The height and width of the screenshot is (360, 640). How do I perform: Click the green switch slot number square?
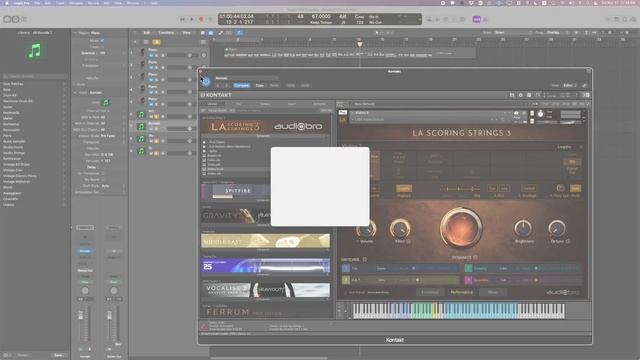tap(469, 268)
